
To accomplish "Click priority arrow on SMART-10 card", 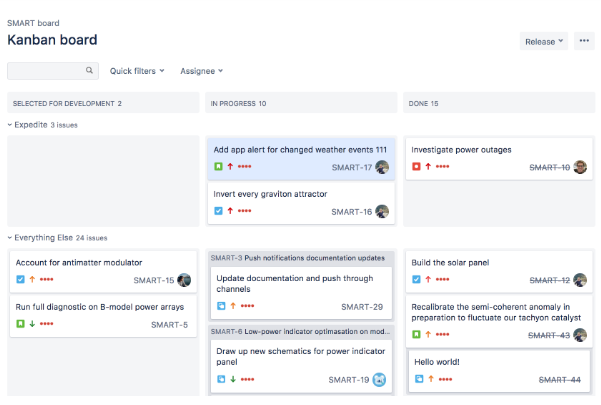I will pyautogui.click(x=428, y=166).
